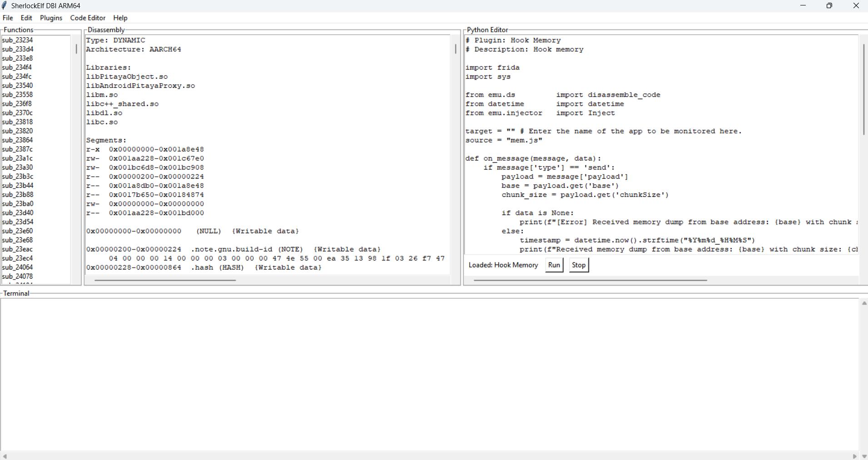Restore down the SherlockElf window

coord(829,5)
